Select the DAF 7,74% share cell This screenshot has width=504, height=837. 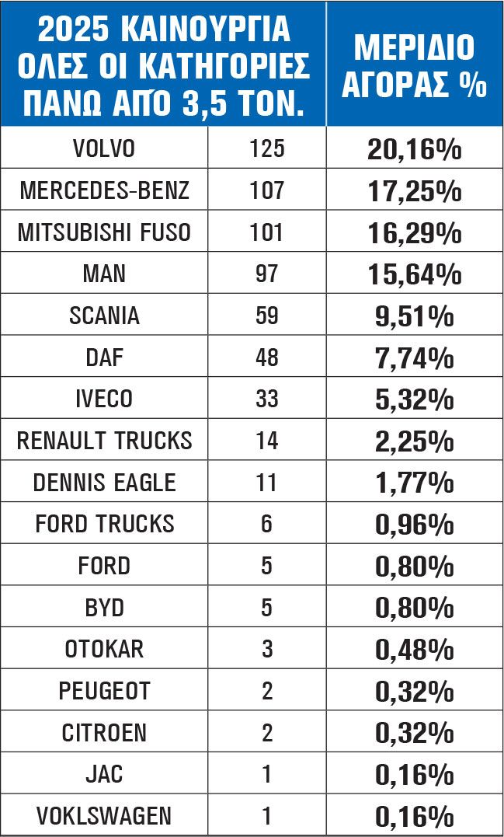click(x=414, y=357)
